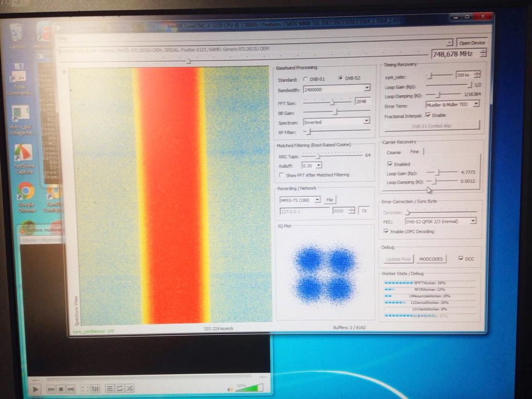Click the RF Filter slider

click(x=336, y=131)
